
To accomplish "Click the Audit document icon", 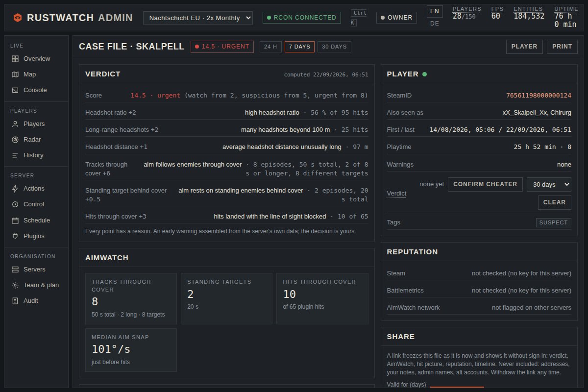I will 15,301.
